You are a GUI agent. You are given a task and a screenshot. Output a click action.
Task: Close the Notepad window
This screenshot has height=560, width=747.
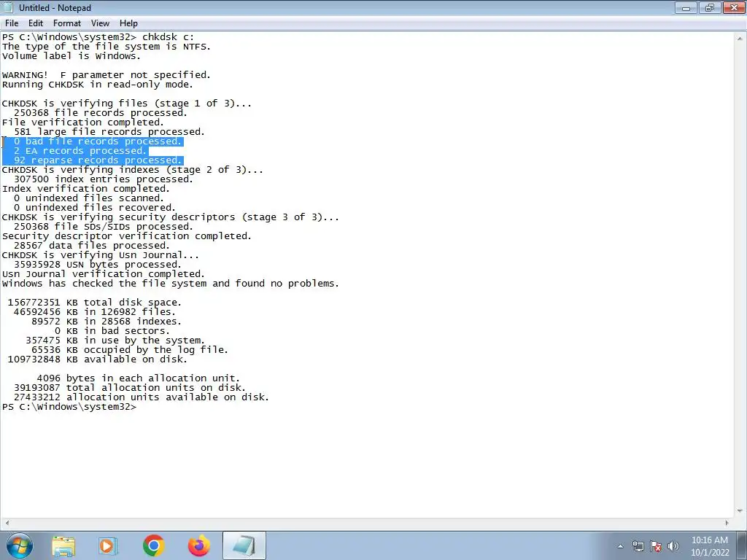[734, 7]
